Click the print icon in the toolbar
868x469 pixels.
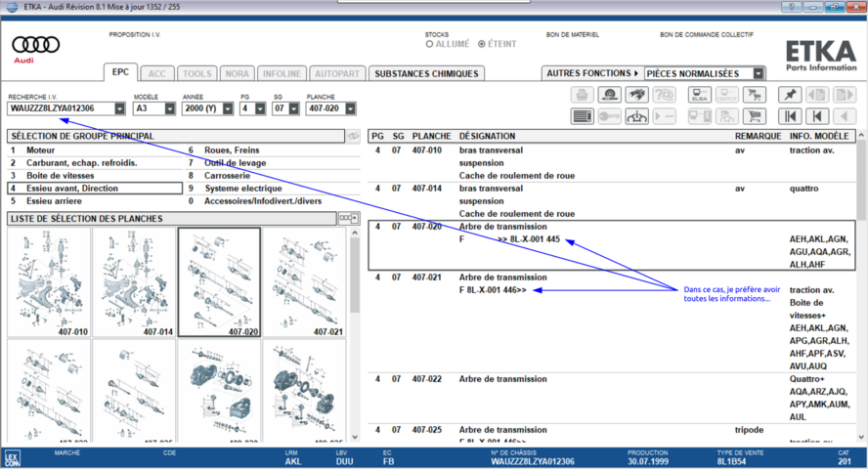tap(583, 95)
